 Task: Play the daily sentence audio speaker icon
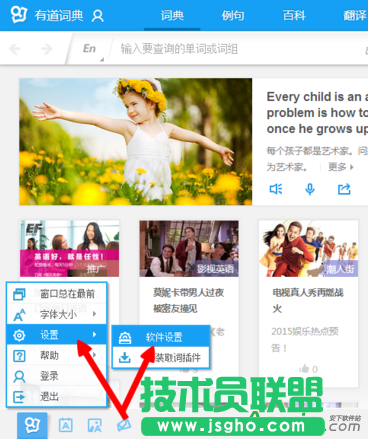coord(276,189)
